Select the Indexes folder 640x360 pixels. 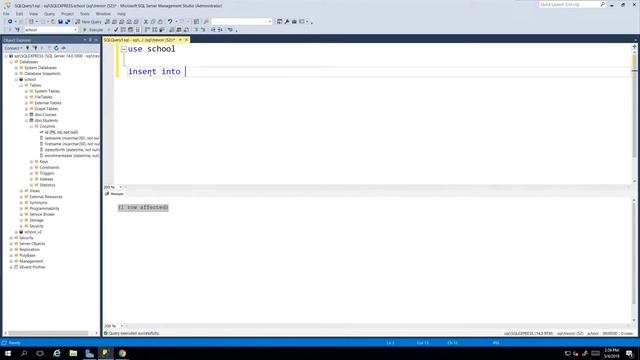click(47, 179)
